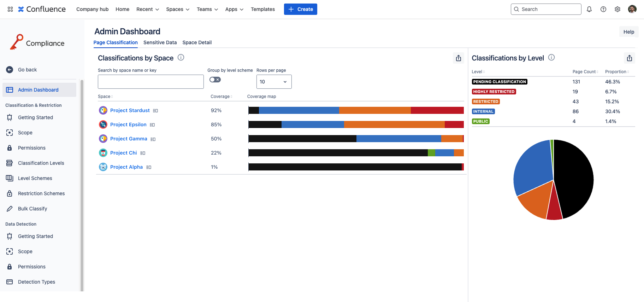Toggle Group by level scheme switch
The image size is (644, 302).
215,80
